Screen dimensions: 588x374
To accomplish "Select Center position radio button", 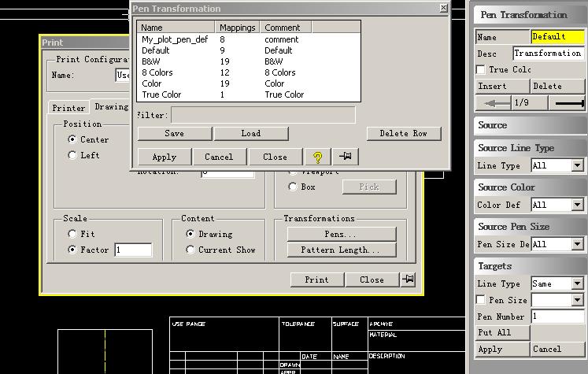I will [72, 139].
